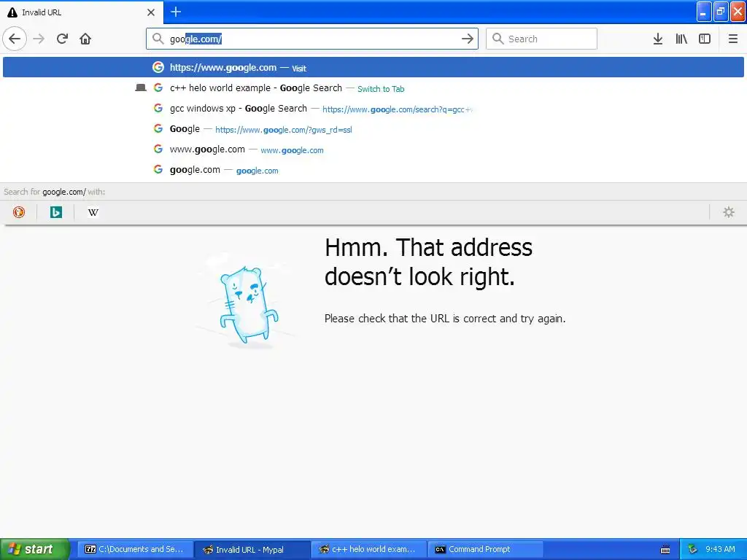Image resolution: width=747 pixels, height=560 pixels.
Task: Open search settings gear icon
Action: 729,212
